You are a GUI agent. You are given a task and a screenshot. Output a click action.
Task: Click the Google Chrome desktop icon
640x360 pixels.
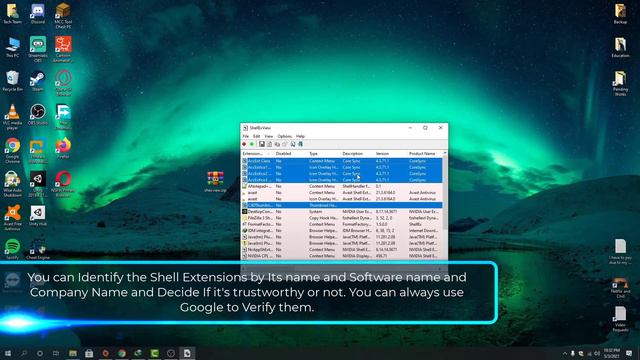13,150
